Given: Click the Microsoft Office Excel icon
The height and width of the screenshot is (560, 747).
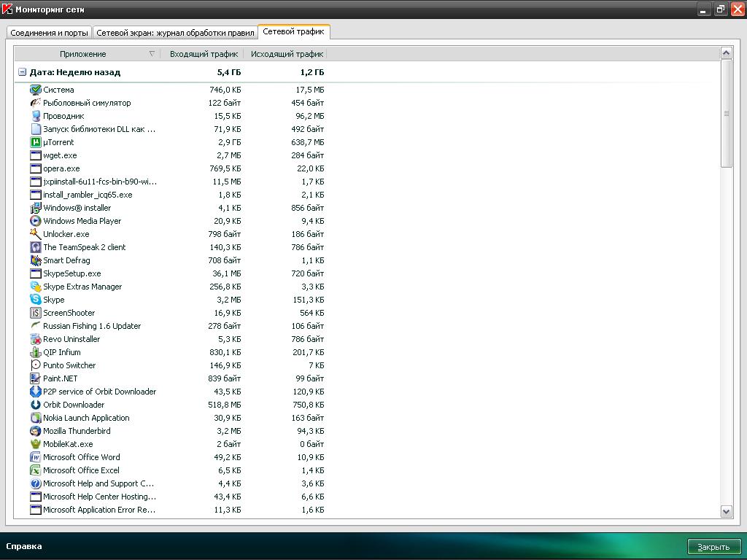Looking at the screenshot, I should [x=35, y=470].
